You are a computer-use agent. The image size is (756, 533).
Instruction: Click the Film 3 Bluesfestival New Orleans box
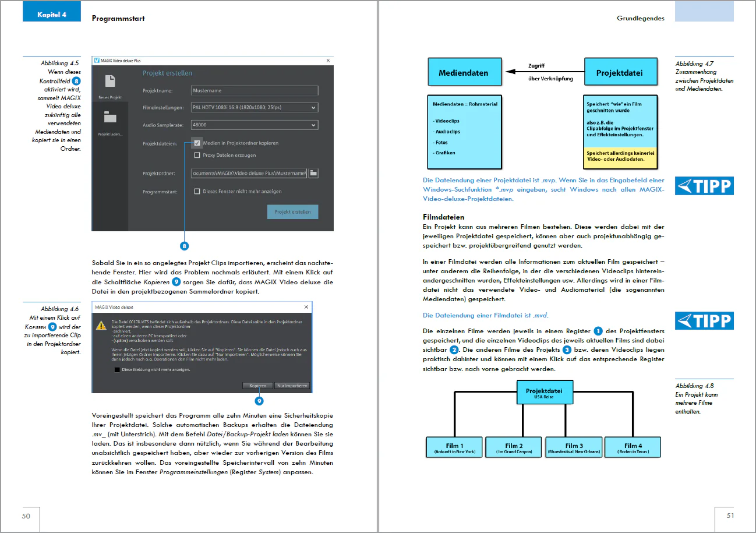click(x=574, y=447)
